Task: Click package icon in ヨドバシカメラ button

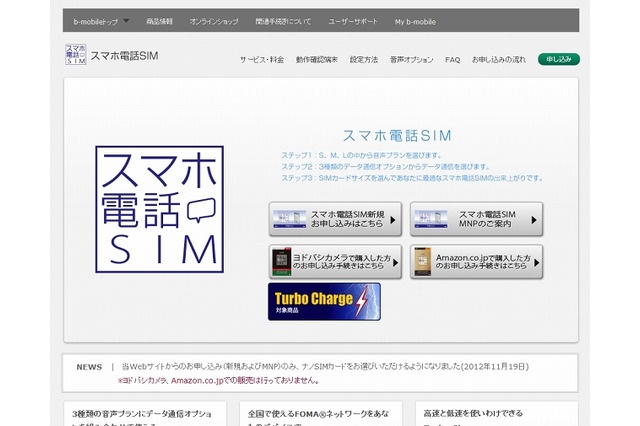Action: click(282, 262)
